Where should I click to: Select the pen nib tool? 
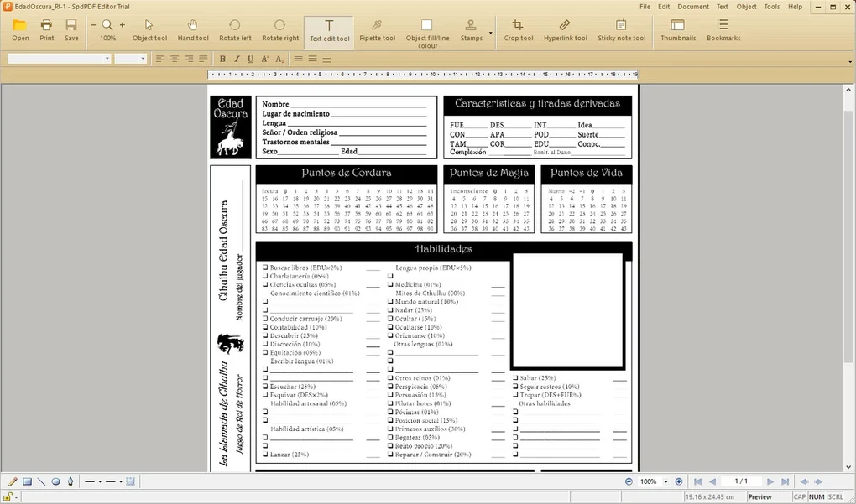(x=70, y=481)
